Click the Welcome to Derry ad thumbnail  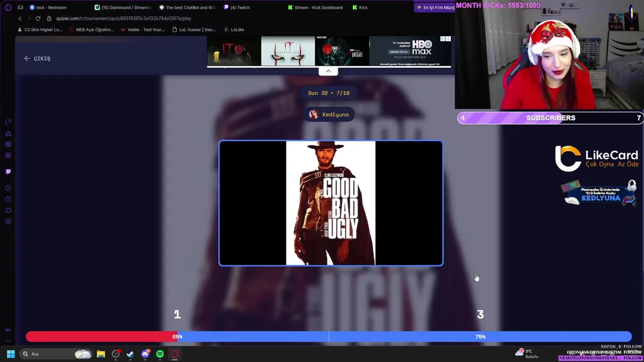tap(342, 51)
